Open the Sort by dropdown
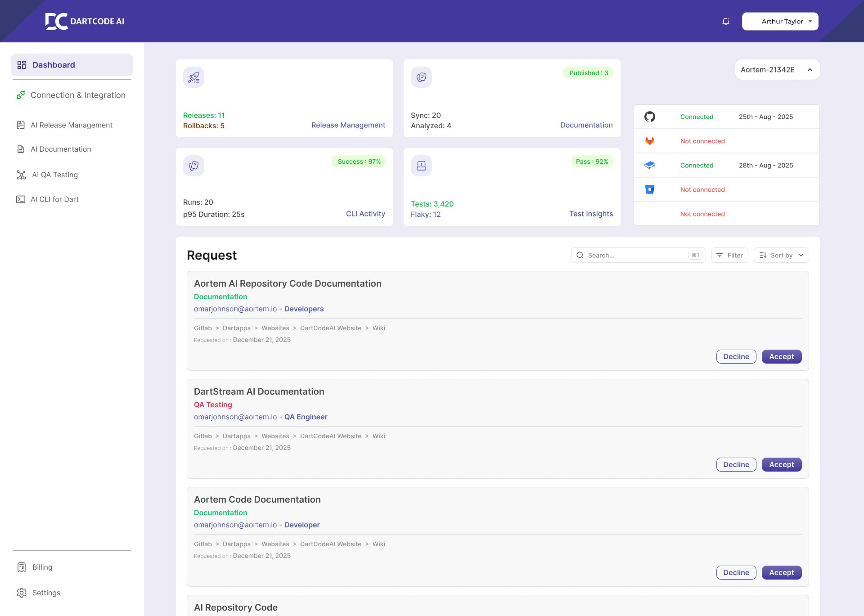Viewport: 864px width, 616px height. [781, 255]
